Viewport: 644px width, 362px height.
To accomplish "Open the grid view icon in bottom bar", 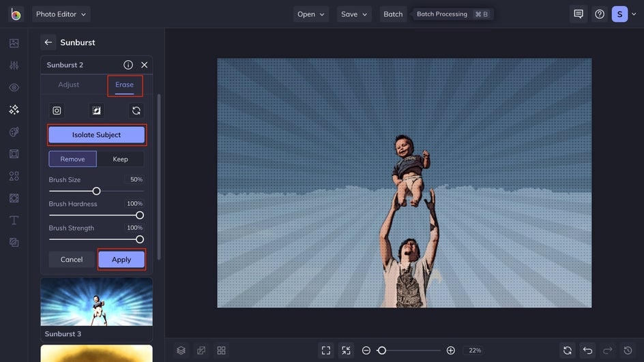I will click(221, 350).
